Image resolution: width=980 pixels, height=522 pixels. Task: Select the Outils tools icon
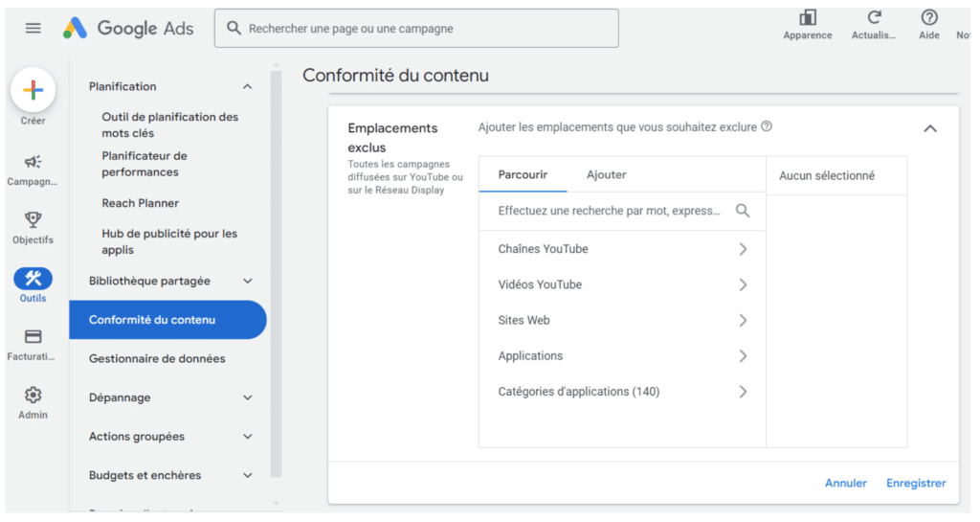33,278
